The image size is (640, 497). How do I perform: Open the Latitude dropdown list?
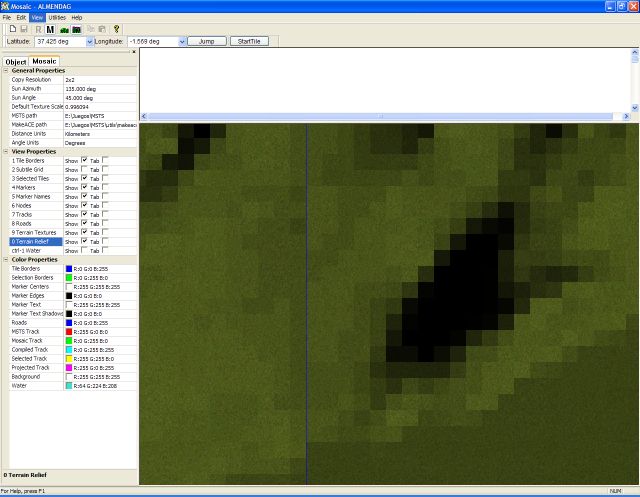coord(90,42)
